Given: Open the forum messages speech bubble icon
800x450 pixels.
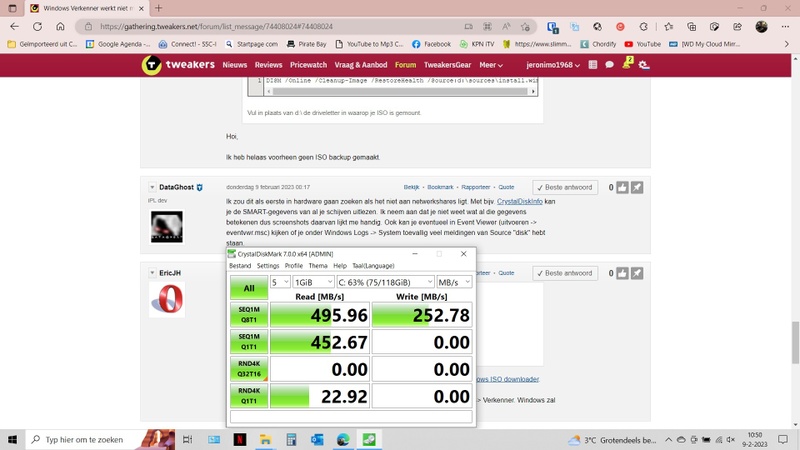Looking at the screenshot, I should coord(609,65).
